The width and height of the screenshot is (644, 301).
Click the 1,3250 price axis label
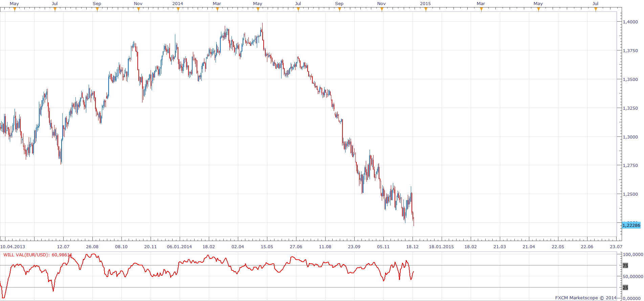[630, 108]
